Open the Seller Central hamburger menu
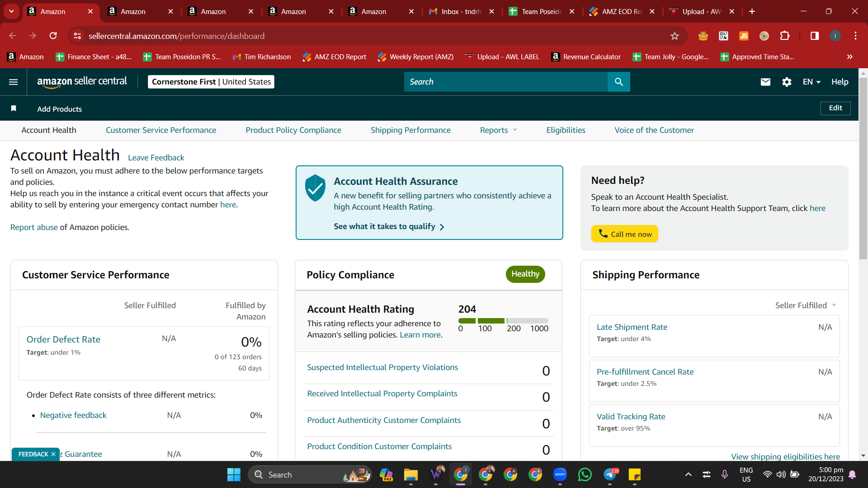Screen dimensions: 868x488 (x=14, y=82)
